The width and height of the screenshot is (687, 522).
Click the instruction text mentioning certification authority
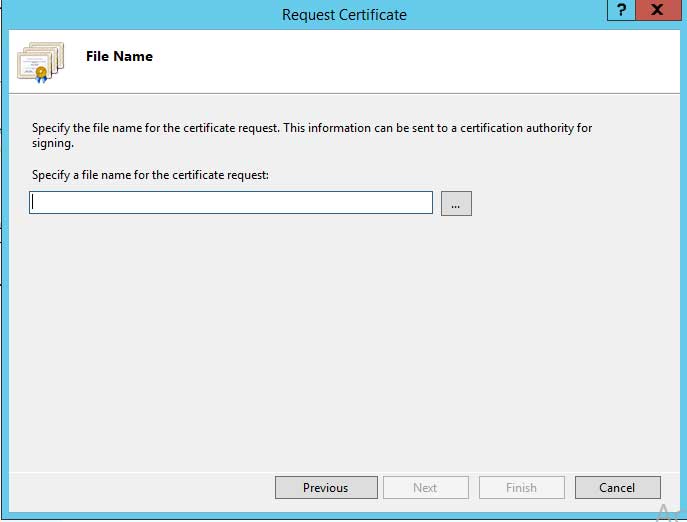pos(312,135)
